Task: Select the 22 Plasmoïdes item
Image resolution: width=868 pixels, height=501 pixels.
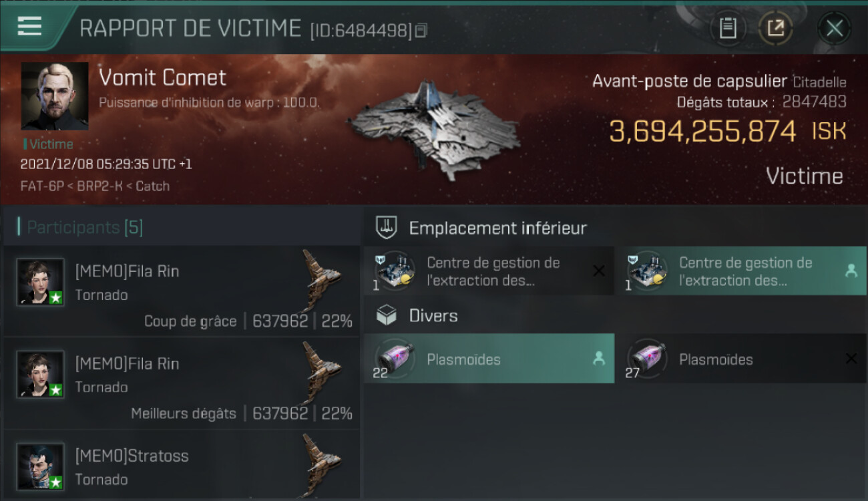Action: (489, 359)
